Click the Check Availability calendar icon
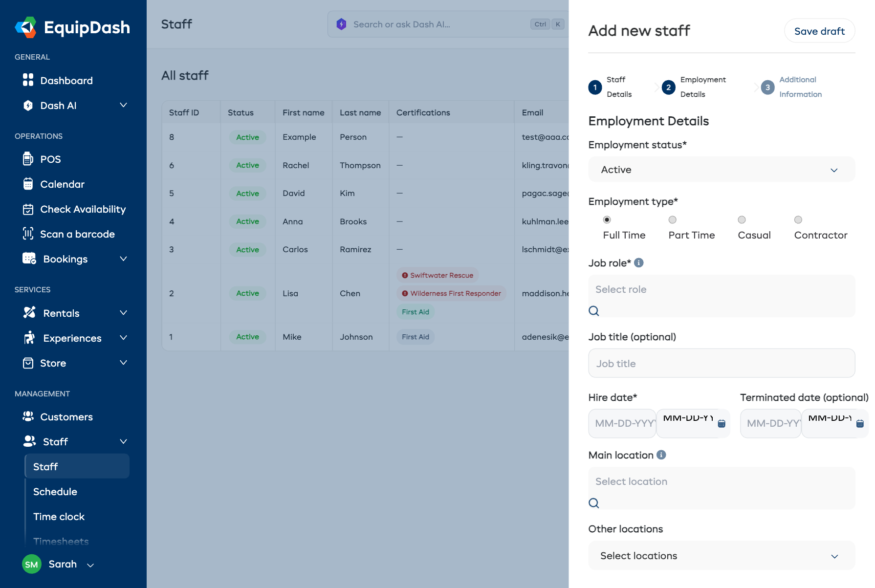The width and height of the screenshot is (875, 588). coord(28,209)
